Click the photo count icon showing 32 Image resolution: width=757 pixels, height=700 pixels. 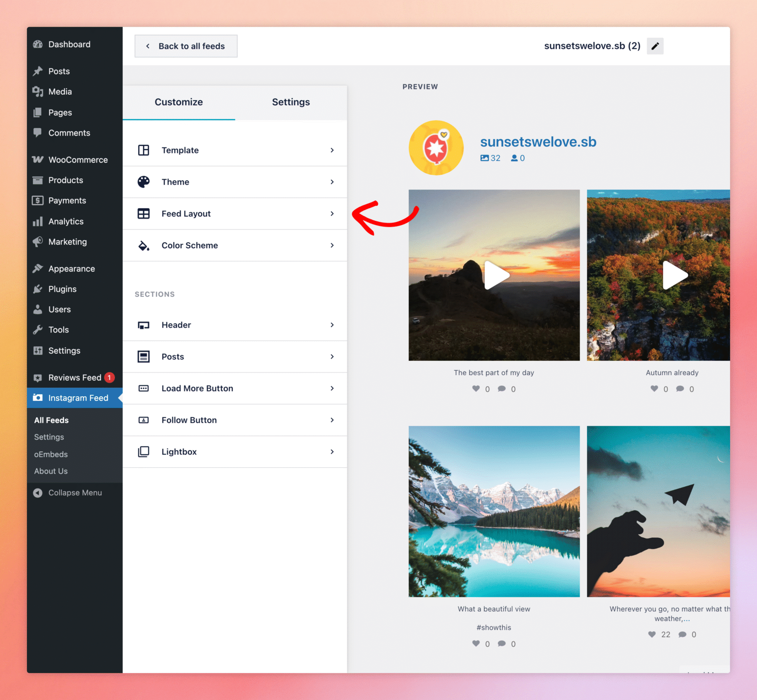point(485,158)
